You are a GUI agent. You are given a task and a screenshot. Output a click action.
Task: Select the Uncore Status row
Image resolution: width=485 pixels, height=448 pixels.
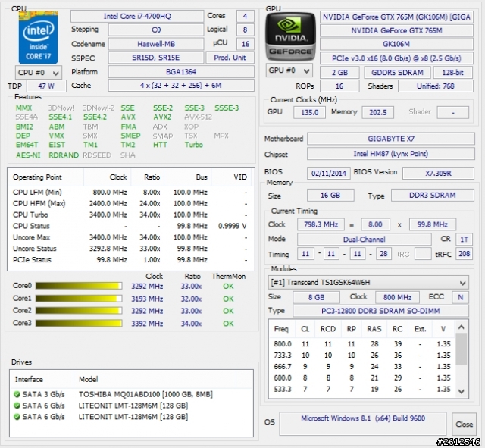point(130,249)
